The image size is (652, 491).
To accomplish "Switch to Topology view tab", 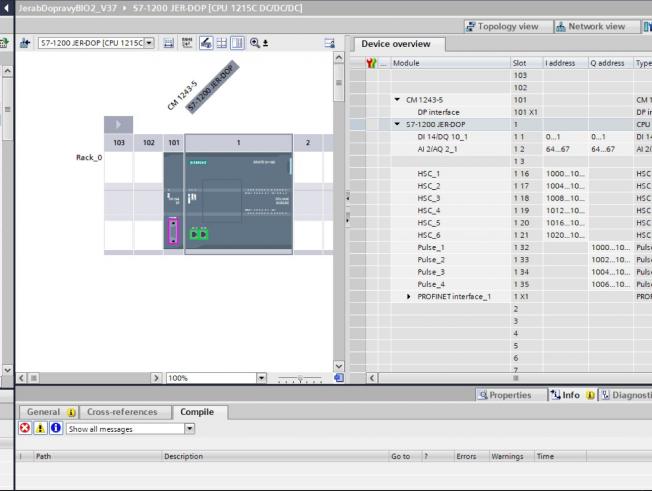I will 508,27.
